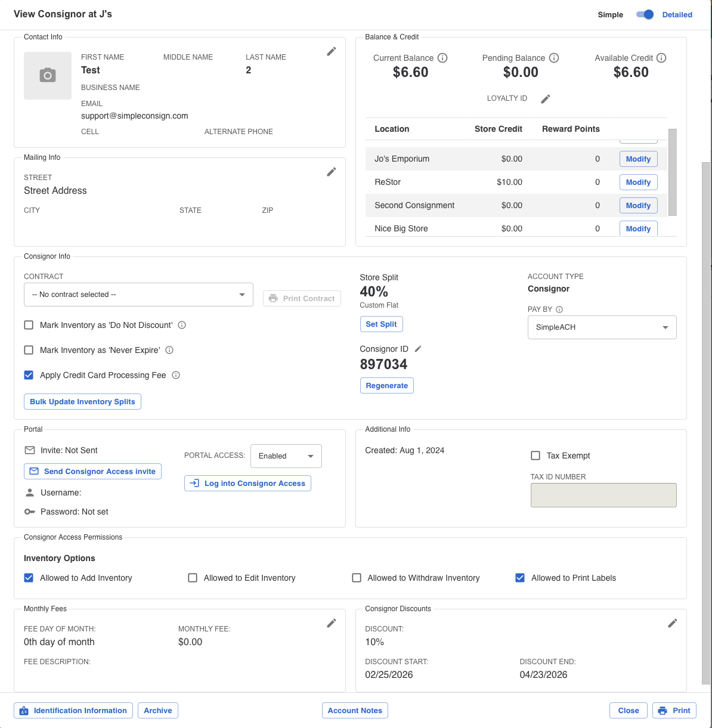Click the Tax ID Number field
This screenshot has width=712, height=728.
tap(603, 495)
